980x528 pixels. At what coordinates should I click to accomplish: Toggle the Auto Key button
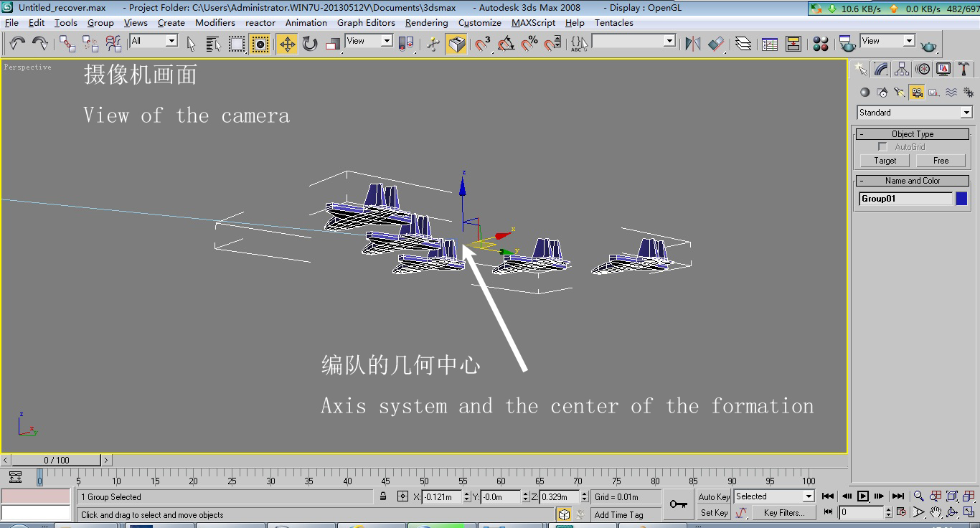(714, 496)
